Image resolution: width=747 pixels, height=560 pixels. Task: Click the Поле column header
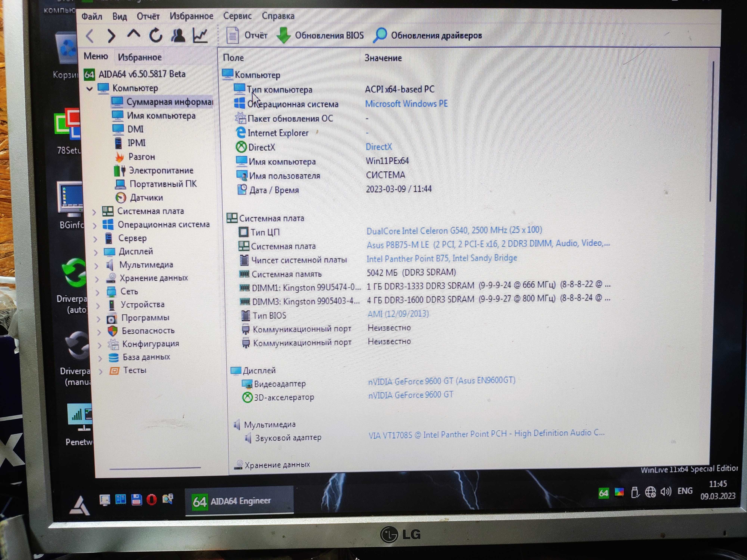coord(233,58)
